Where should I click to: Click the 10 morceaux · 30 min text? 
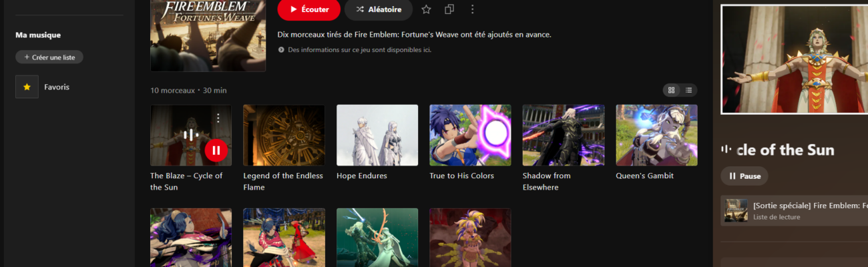coord(188,91)
